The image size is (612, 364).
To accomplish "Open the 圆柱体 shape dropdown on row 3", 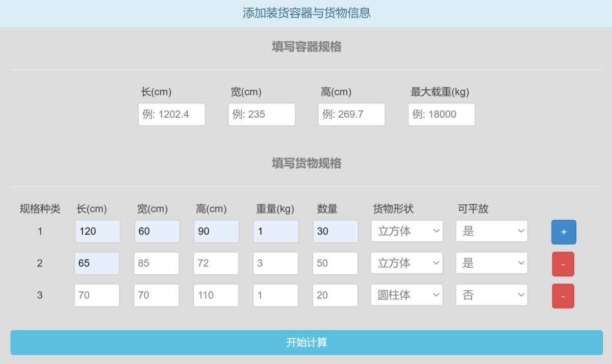I will pyautogui.click(x=407, y=295).
